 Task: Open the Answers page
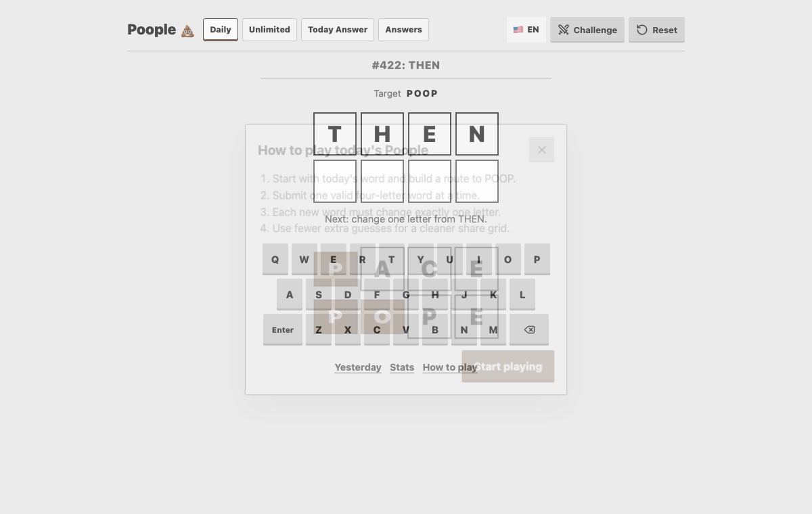(403, 30)
